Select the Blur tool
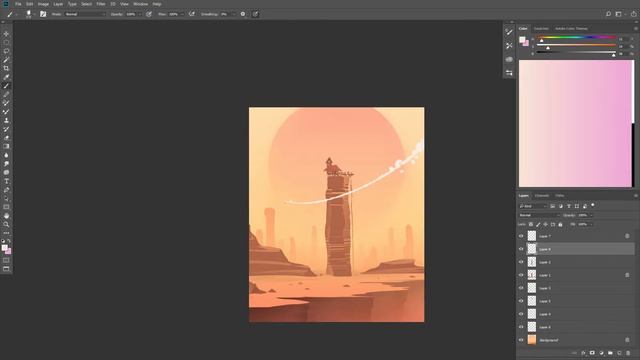This screenshot has height=360, width=640. pyautogui.click(x=6, y=155)
